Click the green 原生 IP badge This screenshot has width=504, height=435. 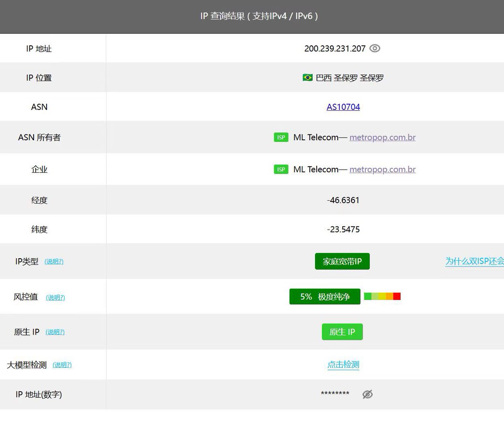[342, 332]
